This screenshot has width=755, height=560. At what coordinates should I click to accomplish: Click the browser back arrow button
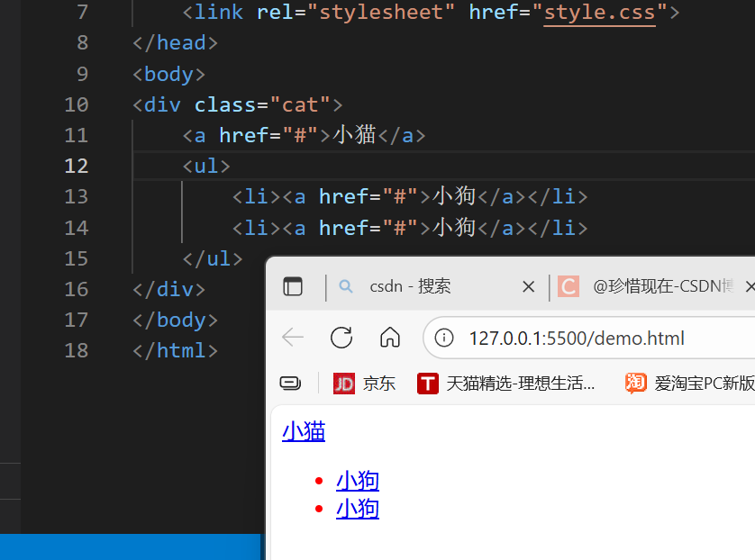click(x=293, y=338)
